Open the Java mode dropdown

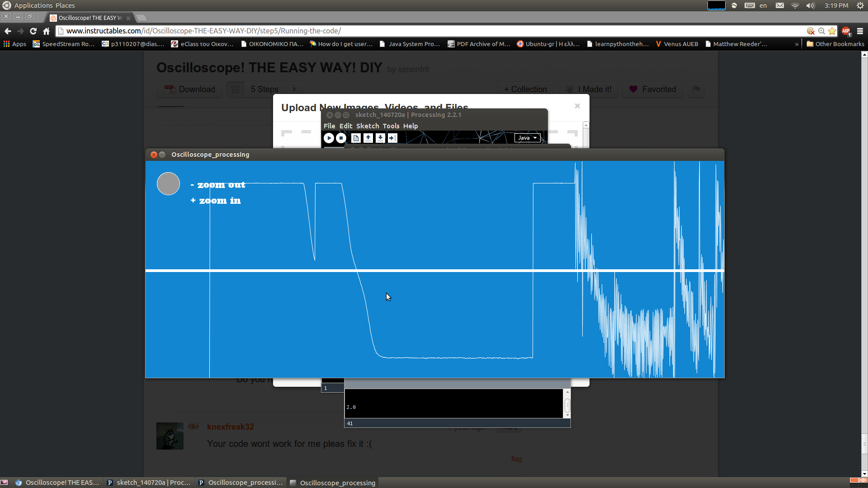[x=527, y=138]
